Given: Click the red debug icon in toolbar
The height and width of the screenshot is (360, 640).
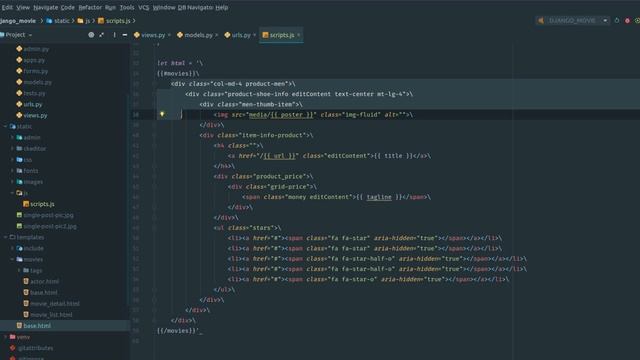Looking at the screenshot, I should point(627,20).
